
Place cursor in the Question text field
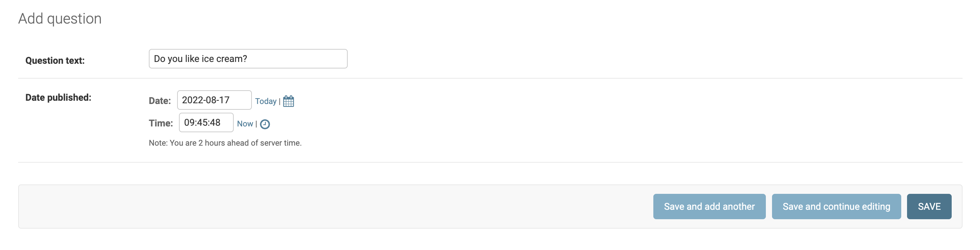pos(248,58)
